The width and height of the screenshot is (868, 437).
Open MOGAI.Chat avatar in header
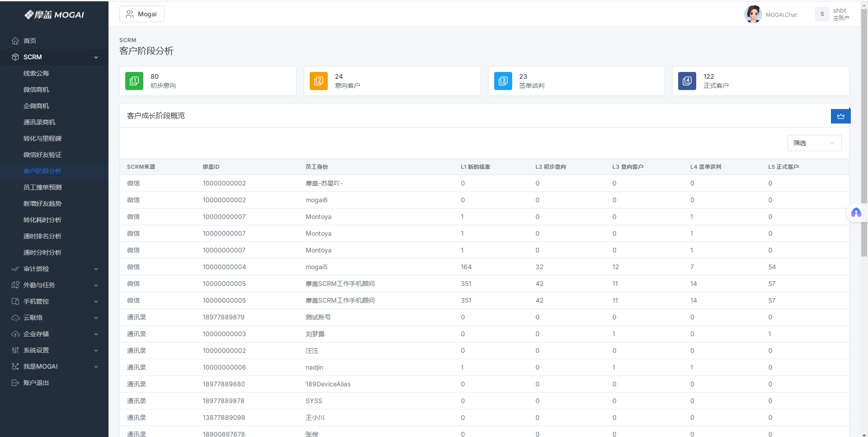753,14
